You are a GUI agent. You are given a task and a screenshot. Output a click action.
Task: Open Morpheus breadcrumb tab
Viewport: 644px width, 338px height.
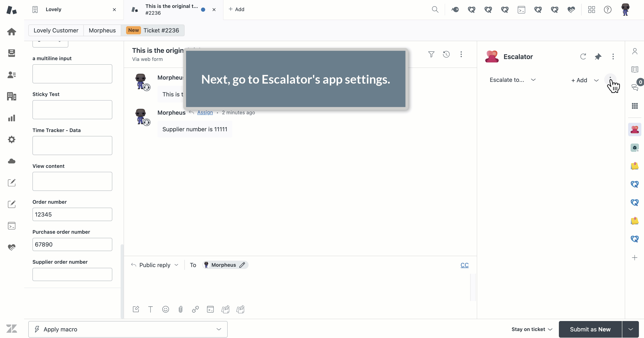[102, 30]
